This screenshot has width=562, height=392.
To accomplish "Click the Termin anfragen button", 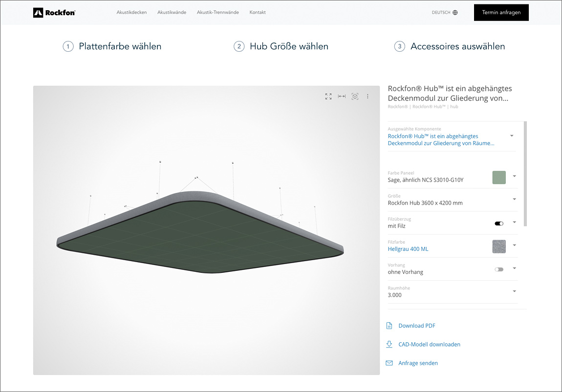I will [501, 13].
